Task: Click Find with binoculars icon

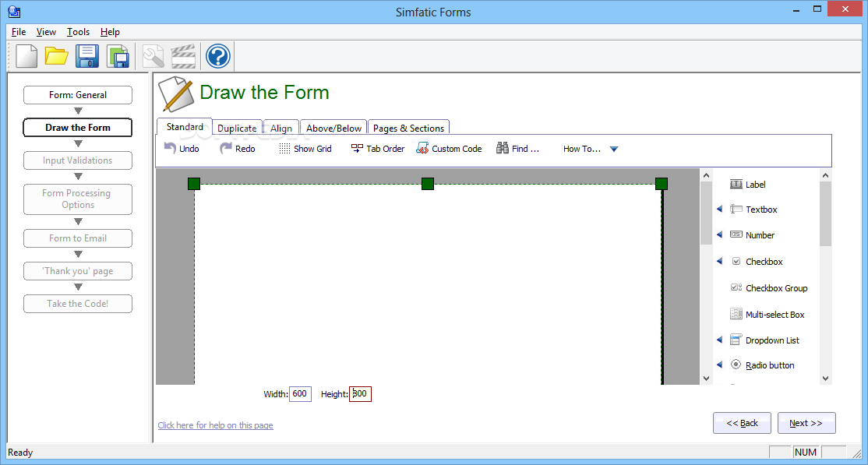Action: tap(517, 148)
